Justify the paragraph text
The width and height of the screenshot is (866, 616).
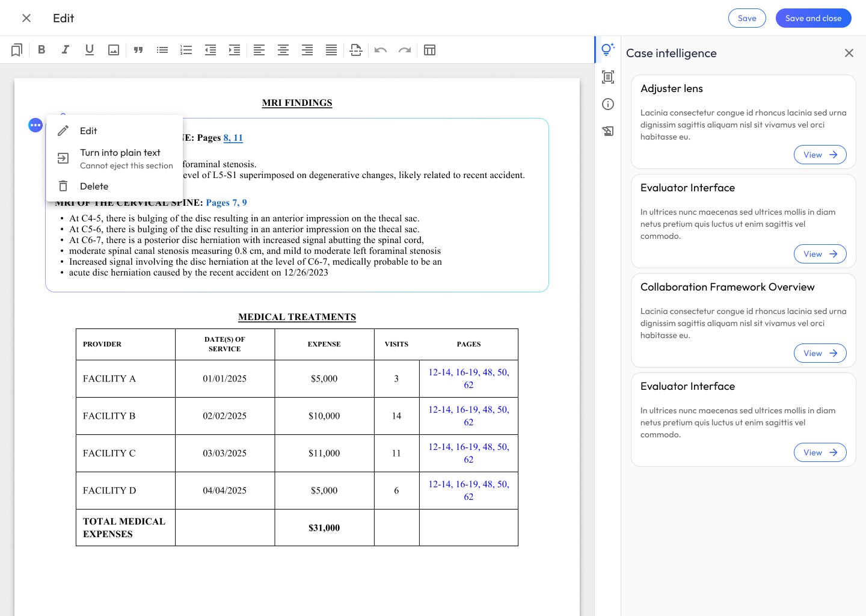tap(331, 50)
